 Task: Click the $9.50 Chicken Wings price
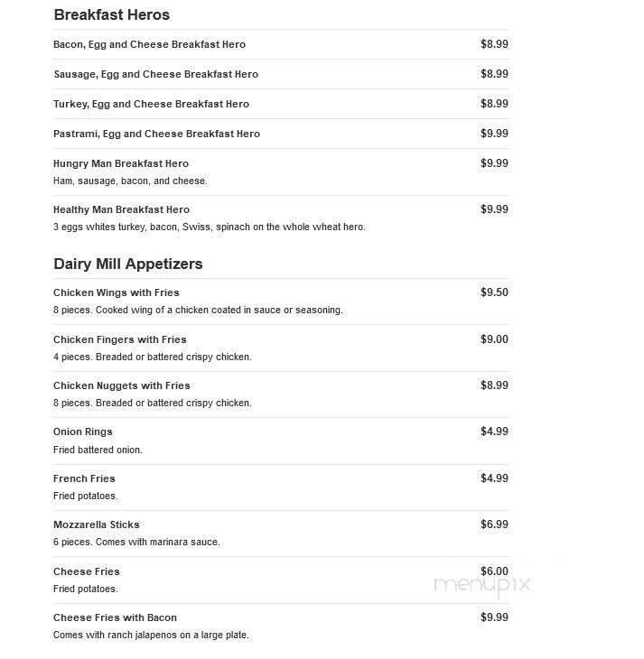(494, 292)
